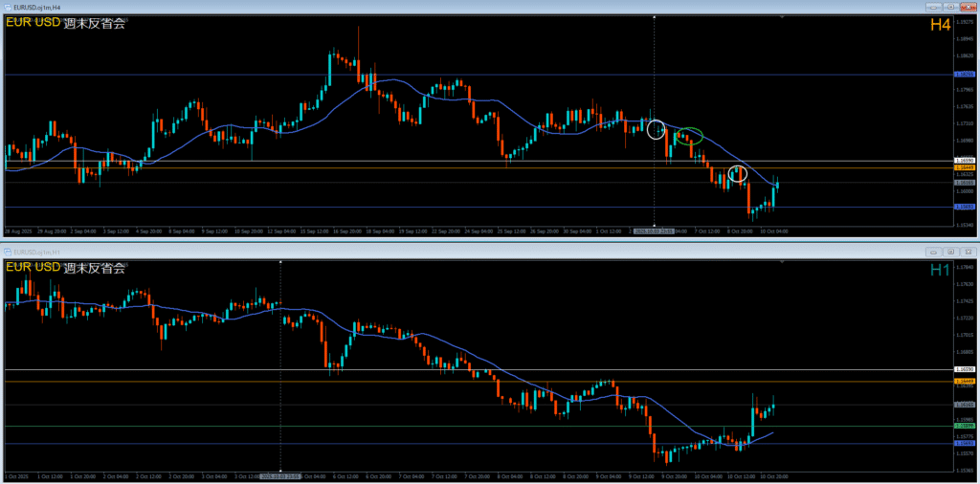
Task: Click the white 1.16590 price label on H4
Action: (965, 161)
